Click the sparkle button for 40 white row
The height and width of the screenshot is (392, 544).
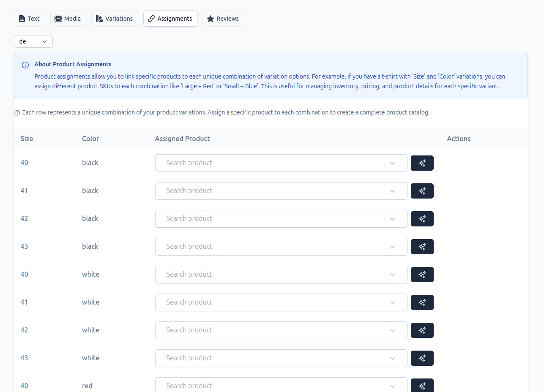point(422,275)
